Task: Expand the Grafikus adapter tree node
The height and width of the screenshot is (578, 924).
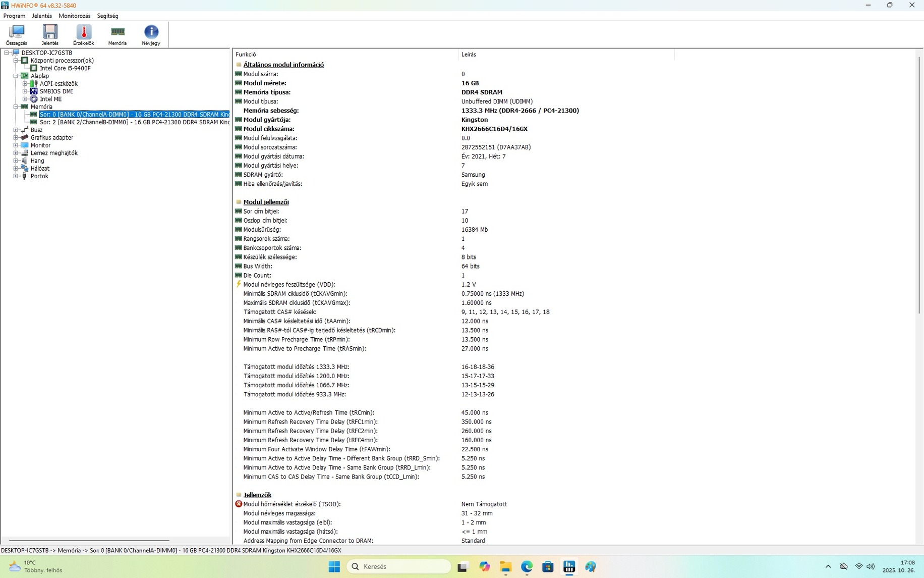Action: pyautogui.click(x=16, y=138)
